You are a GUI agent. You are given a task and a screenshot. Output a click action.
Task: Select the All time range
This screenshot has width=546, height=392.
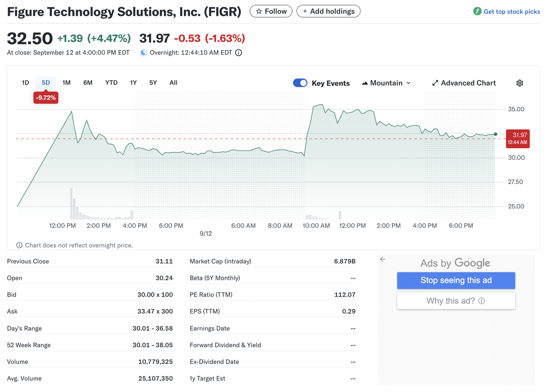173,83
